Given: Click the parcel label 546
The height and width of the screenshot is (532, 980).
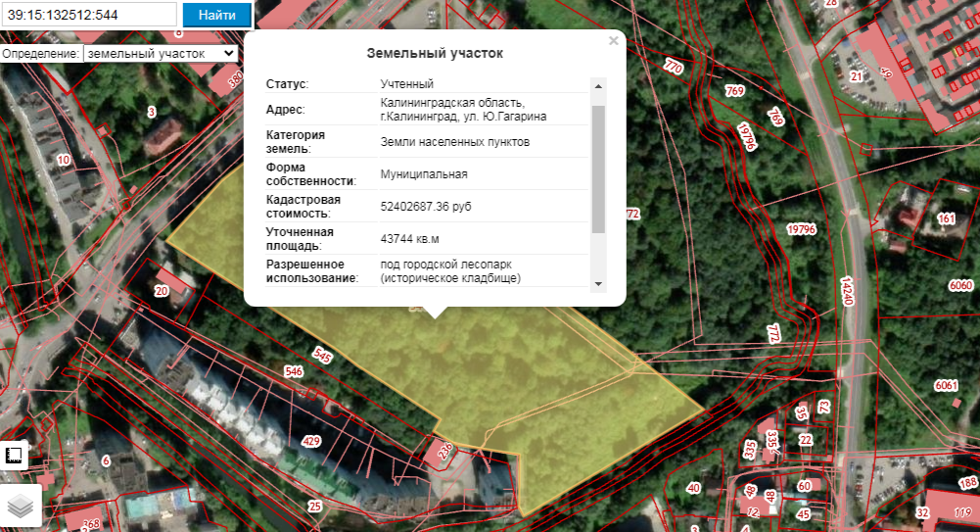Looking at the screenshot, I should (x=293, y=371).
